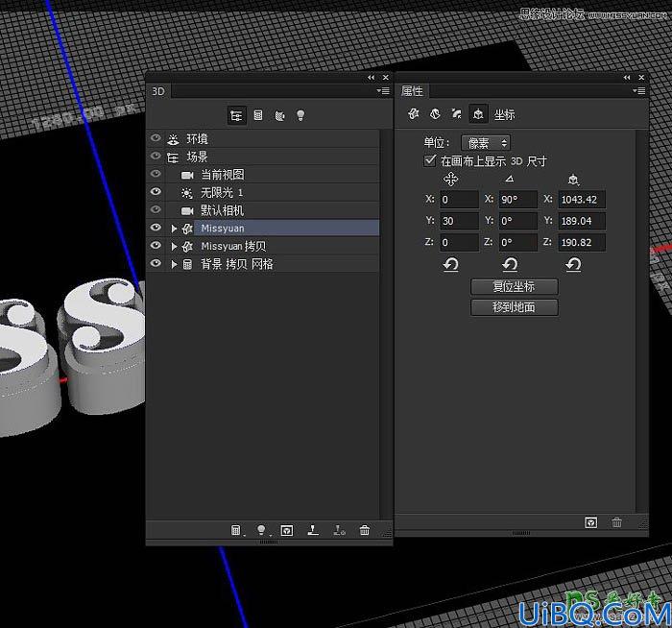This screenshot has width=672, height=628.
Task: Expand the Missyuan object
Action: tap(174, 229)
